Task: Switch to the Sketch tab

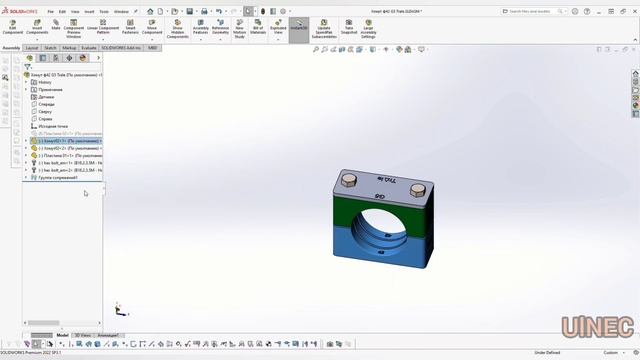Action: 50,48
